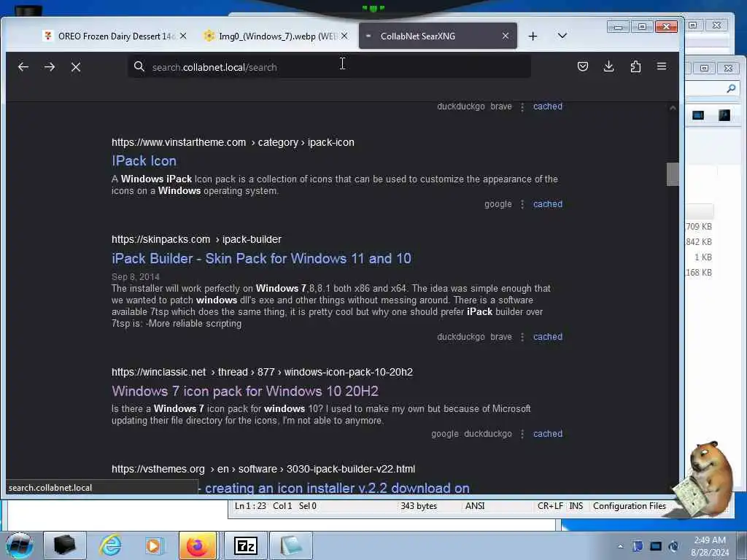This screenshot has width=747, height=560.
Task: Show hidden system tray icons
Action: point(620,546)
